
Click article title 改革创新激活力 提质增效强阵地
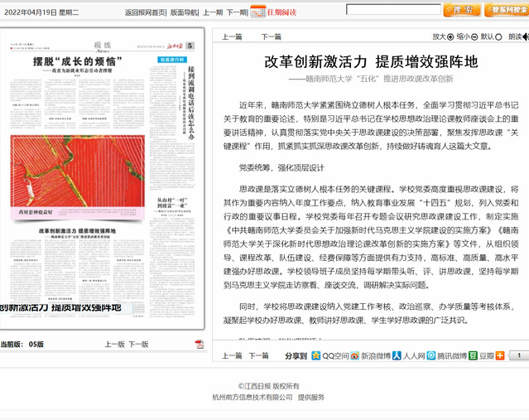click(371, 62)
